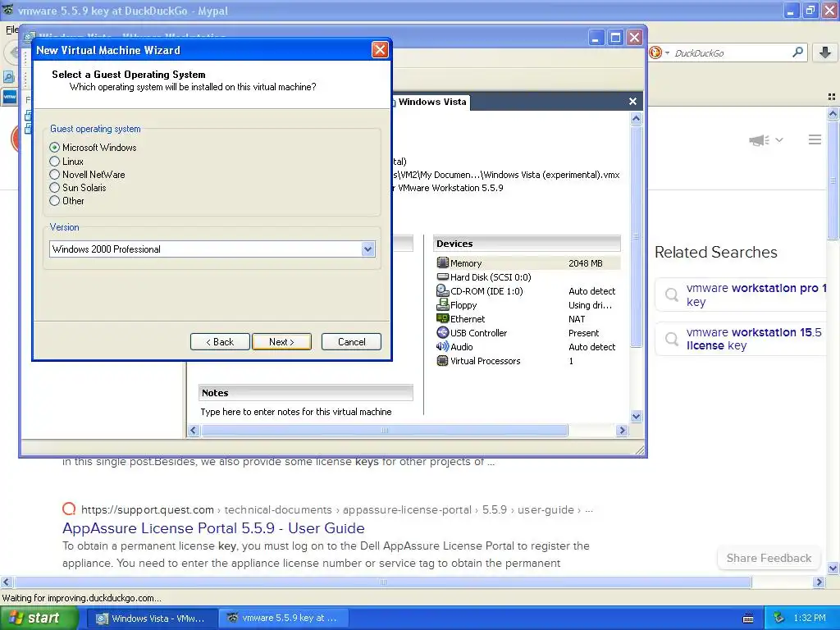Close the New Virtual Machine Wizard dialog
This screenshot has width=840, height=630.
[x=380, y=50]
